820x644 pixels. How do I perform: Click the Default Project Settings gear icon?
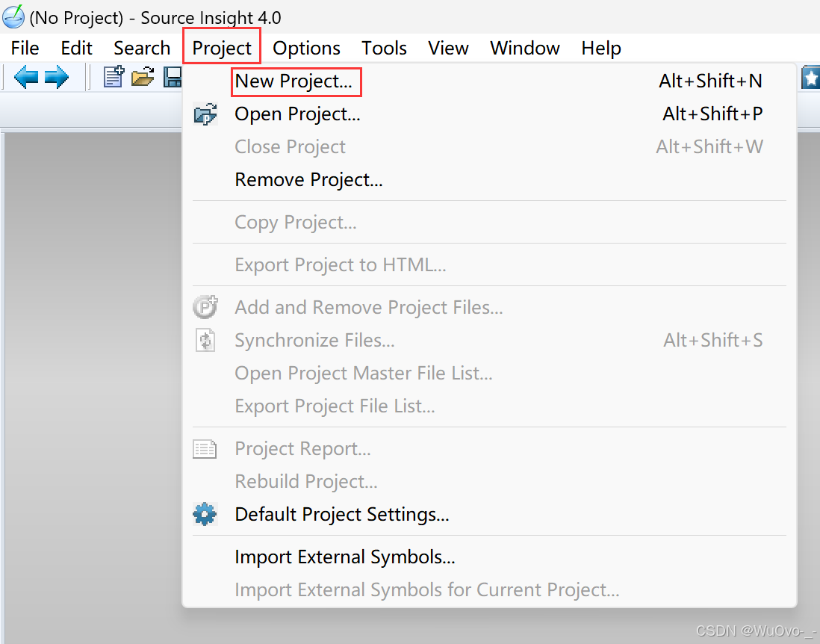205,514
